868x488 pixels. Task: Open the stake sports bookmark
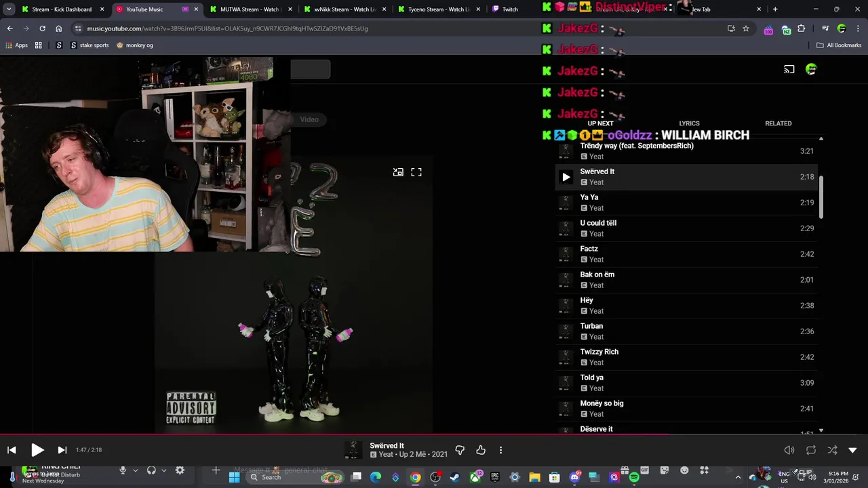[90, 45]
